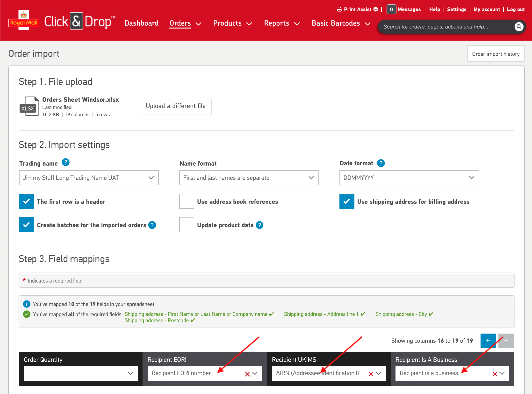Open help for create batches option
This screenshot has height=394, width=532.
coord(152,225)
